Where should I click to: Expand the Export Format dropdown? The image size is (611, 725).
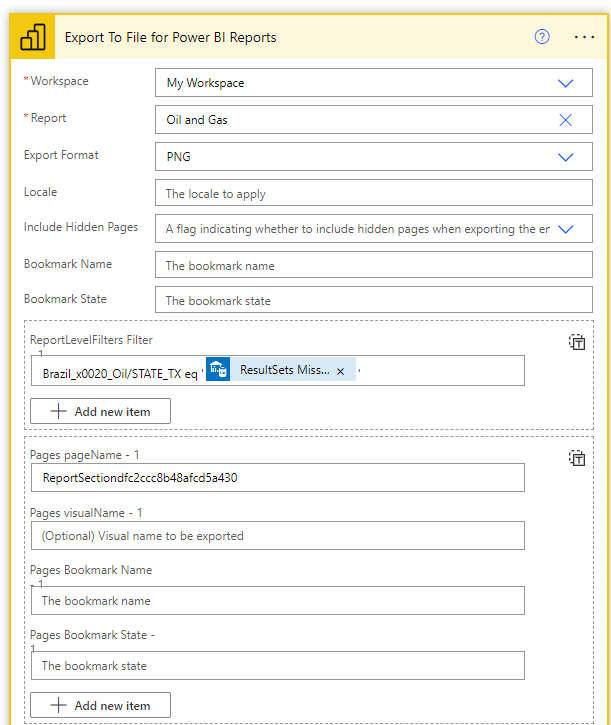[x=565, y=157]
